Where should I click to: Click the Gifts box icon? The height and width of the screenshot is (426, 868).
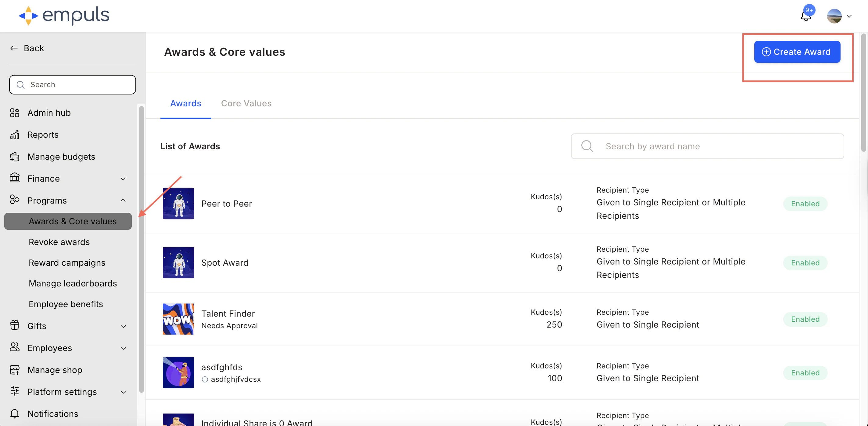15,325
